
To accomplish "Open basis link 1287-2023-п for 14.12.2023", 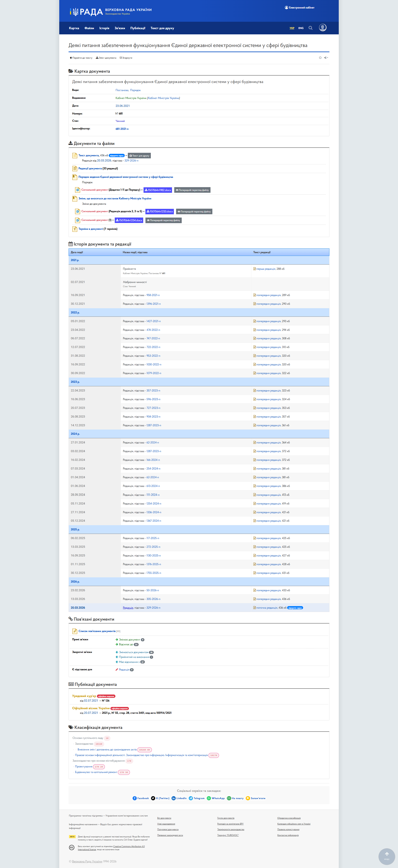I will [154, 426].
